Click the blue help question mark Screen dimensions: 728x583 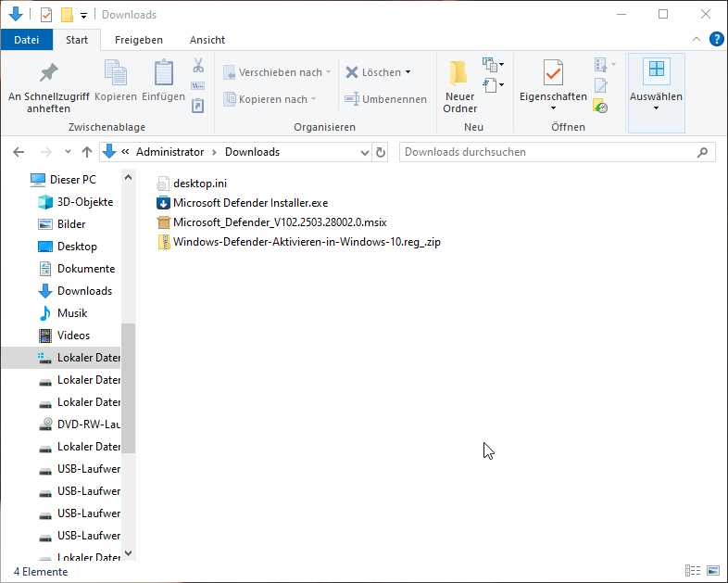tap(716, 40)
